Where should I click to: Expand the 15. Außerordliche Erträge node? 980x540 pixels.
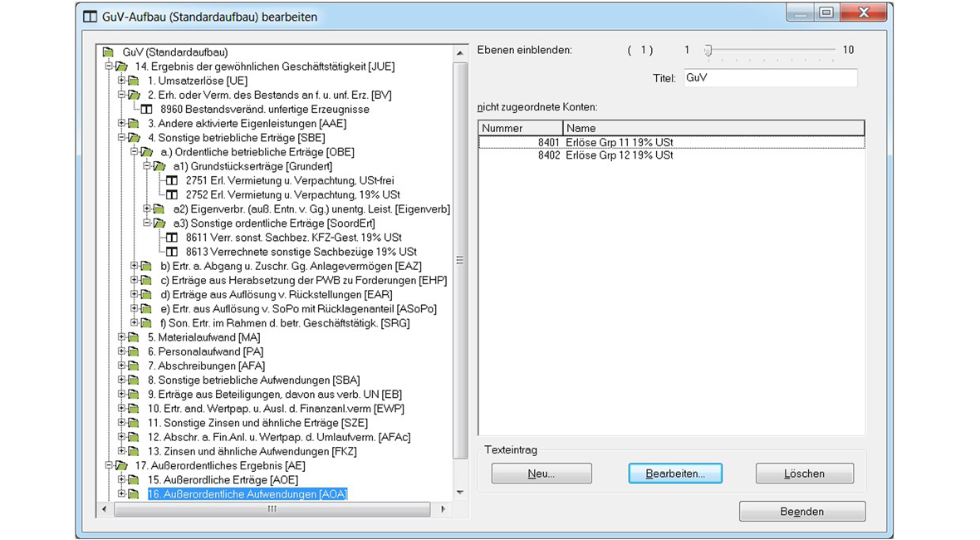coord(121,480)
